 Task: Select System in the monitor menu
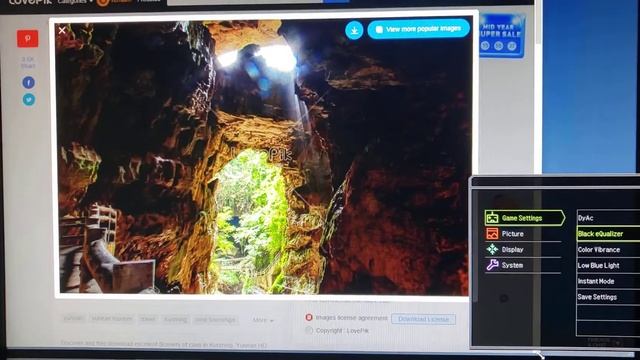(522, 265)
